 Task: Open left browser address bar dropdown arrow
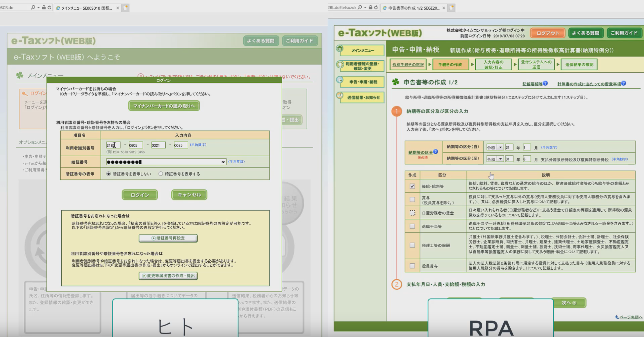[38, 8]
